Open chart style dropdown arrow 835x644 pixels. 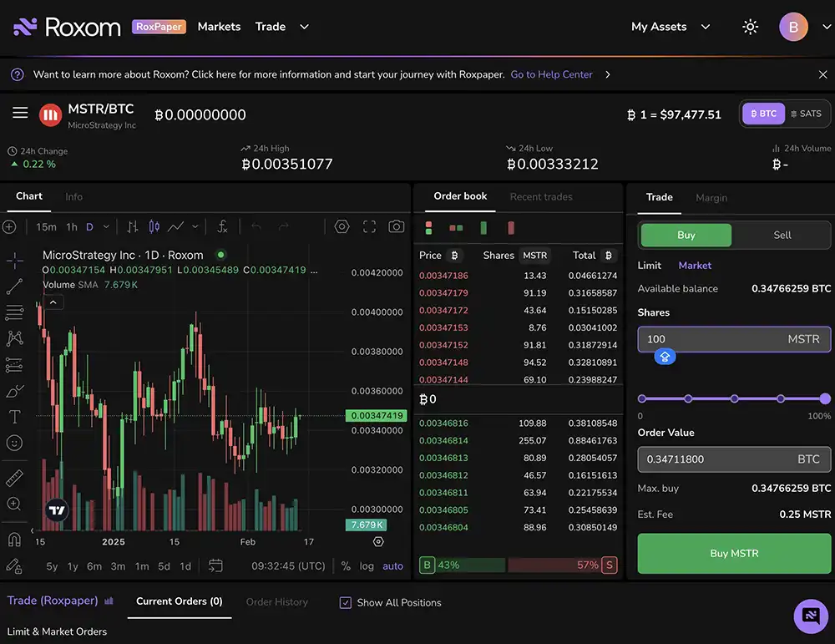[195, 227]
